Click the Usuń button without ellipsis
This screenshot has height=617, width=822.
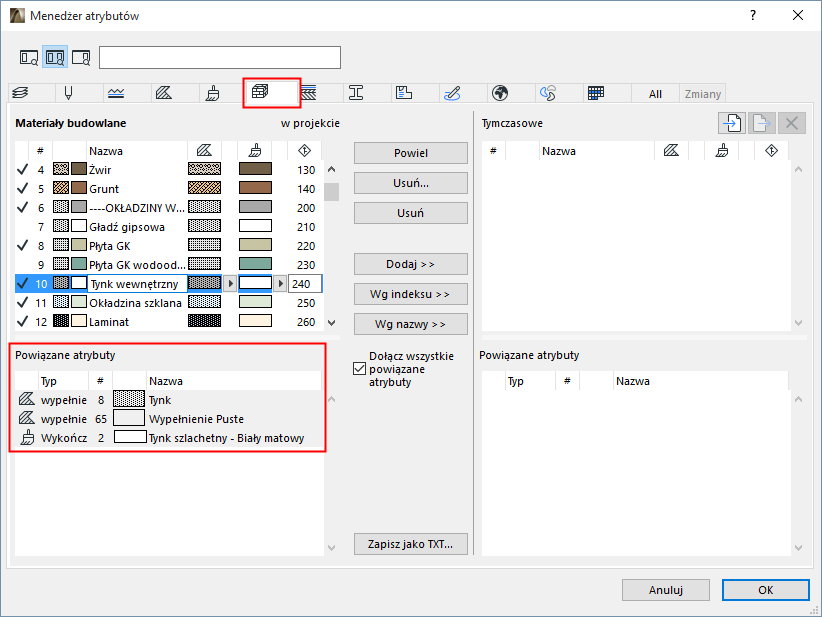coord(411,213)
